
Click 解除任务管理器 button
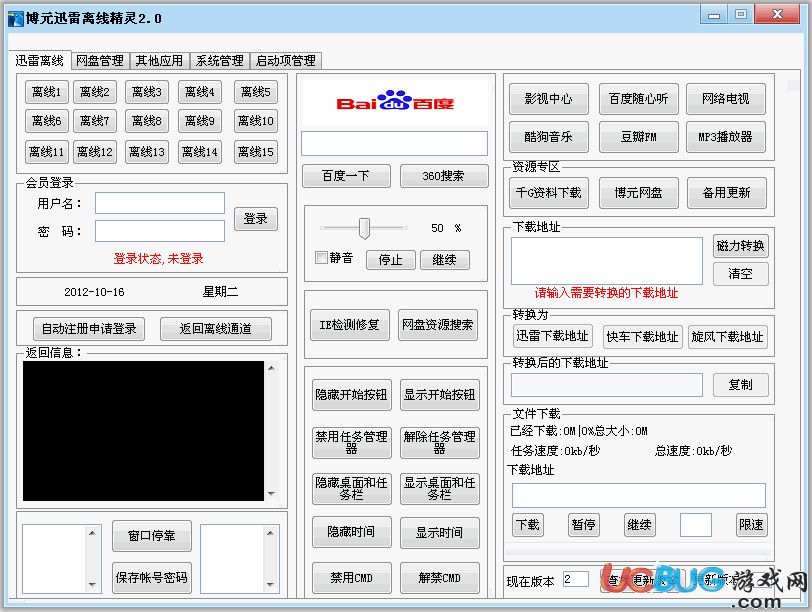(x=440, y=443)
